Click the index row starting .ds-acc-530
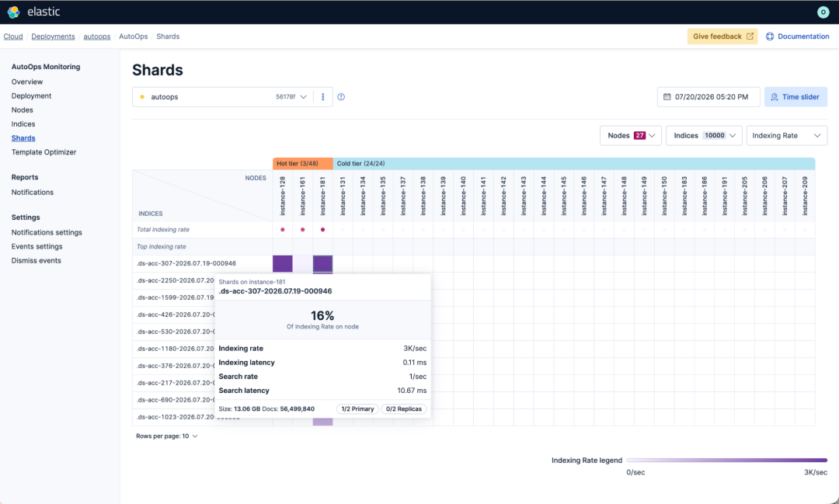Screen dimensions: 839x504 point(176,332)
